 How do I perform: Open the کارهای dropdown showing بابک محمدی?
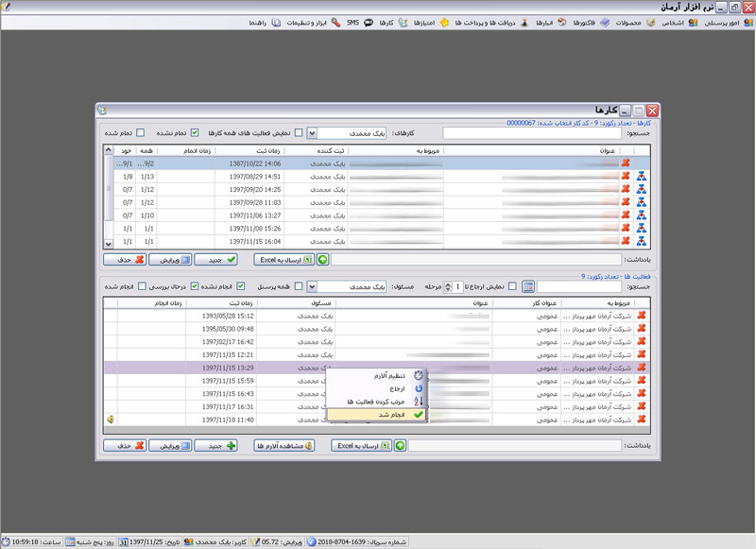tap(312, 133)
